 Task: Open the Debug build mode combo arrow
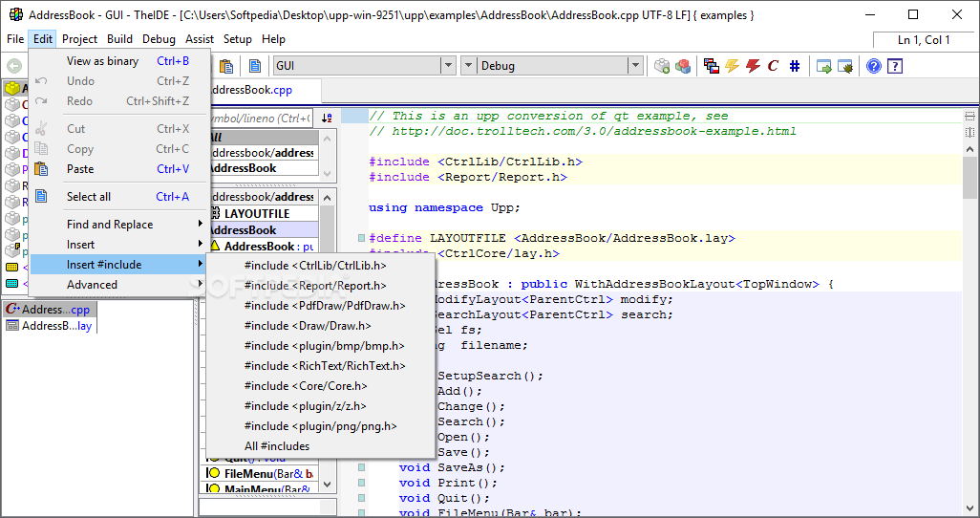(635, 66)
